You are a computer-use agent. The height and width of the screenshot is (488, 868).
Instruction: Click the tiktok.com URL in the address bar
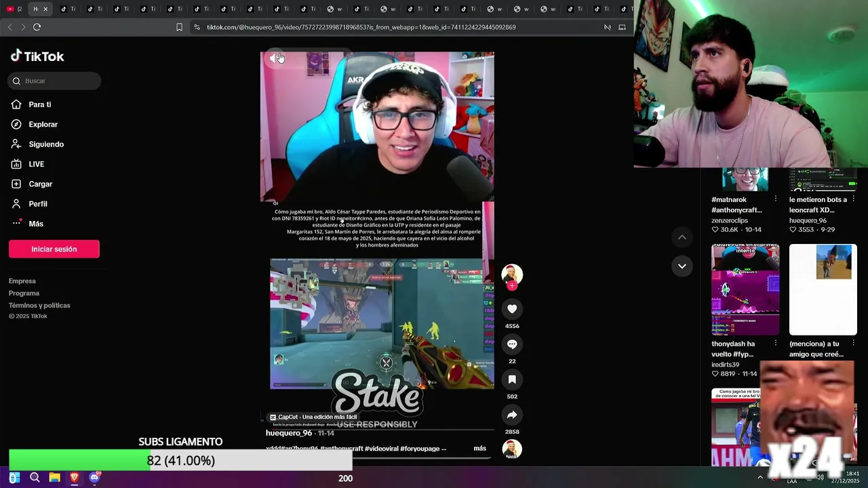click(x=361, y=27)
